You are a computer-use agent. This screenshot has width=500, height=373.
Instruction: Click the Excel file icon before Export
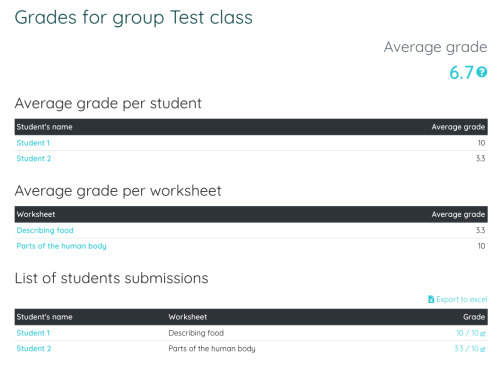[x=431, y=299]
